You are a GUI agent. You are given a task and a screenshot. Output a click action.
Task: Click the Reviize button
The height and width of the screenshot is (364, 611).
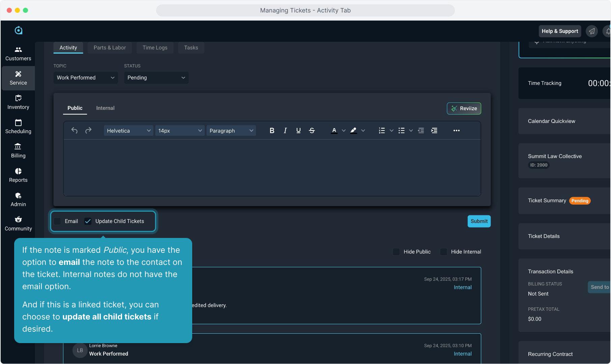(x=464, y=109)
